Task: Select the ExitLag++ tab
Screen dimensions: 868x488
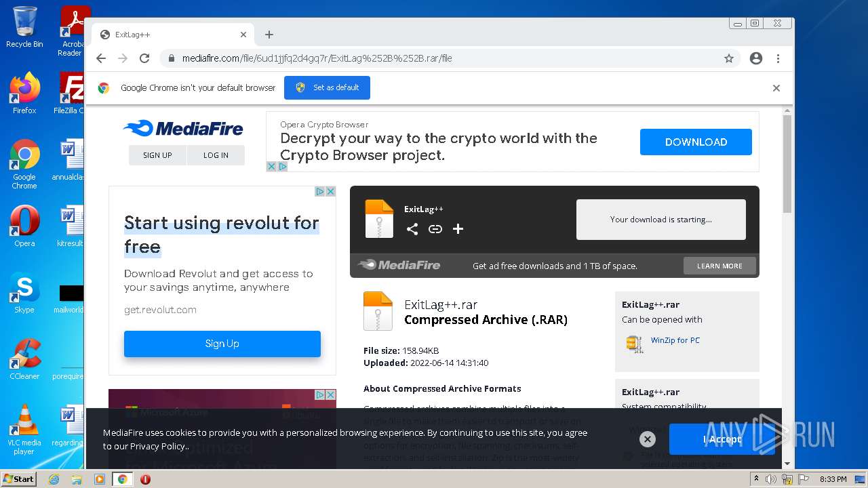Action: [173, 35]
